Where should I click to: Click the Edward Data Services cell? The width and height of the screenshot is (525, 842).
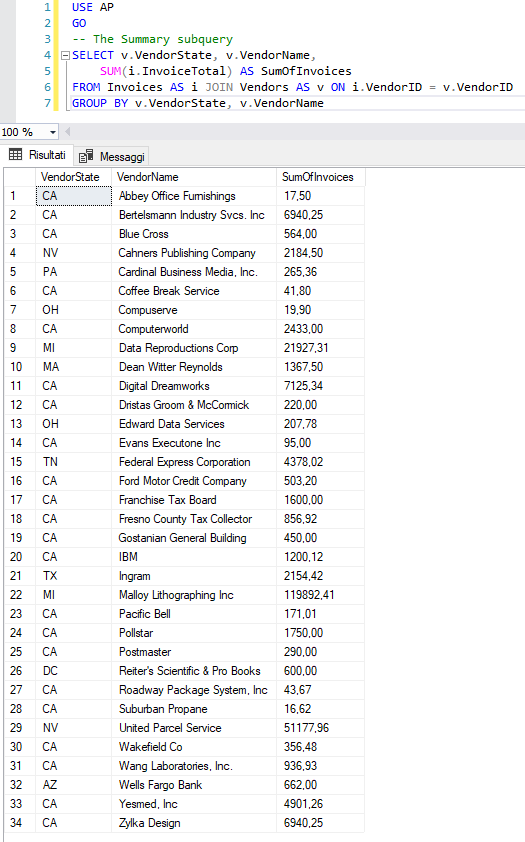click(x=194, y=424)
